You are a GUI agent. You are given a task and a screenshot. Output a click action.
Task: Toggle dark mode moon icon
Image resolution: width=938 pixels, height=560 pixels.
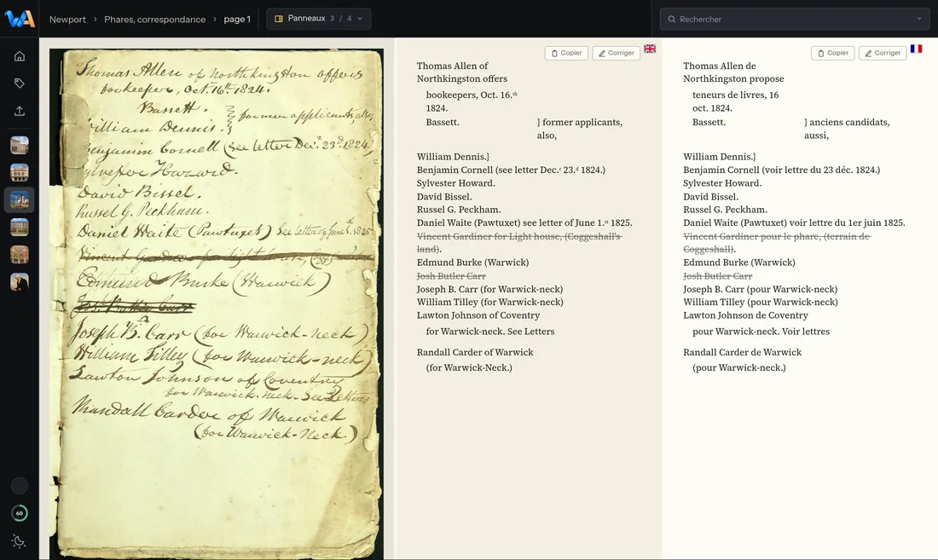point(19,541)
